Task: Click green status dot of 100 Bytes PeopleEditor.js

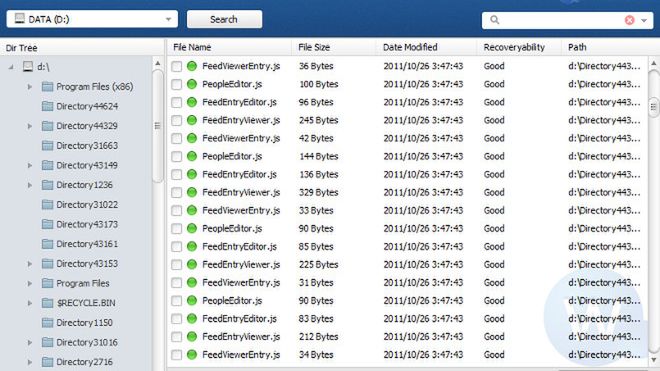Action: pyautogui.click(x=192, y=84)
